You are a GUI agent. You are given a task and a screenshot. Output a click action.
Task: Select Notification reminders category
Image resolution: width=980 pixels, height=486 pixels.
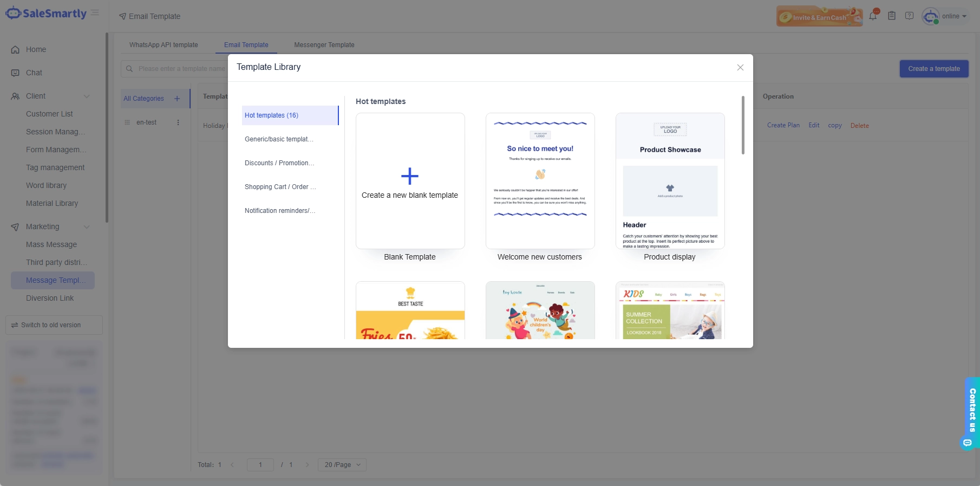[290, 211]
